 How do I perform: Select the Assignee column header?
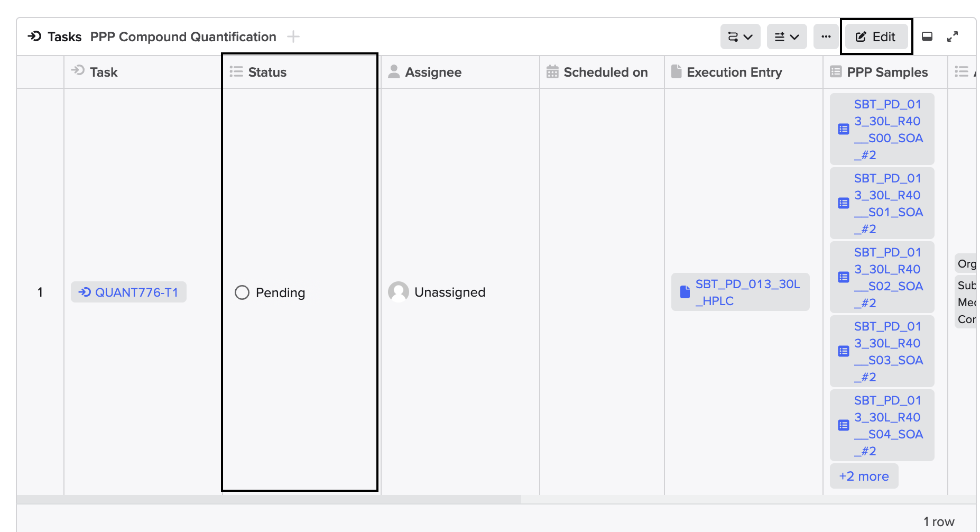click(460, 72)
